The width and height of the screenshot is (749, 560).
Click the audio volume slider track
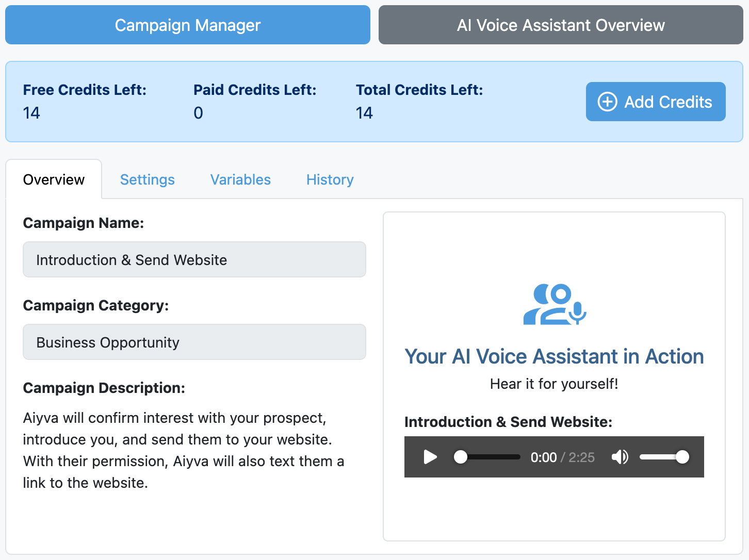pos(663,457)
